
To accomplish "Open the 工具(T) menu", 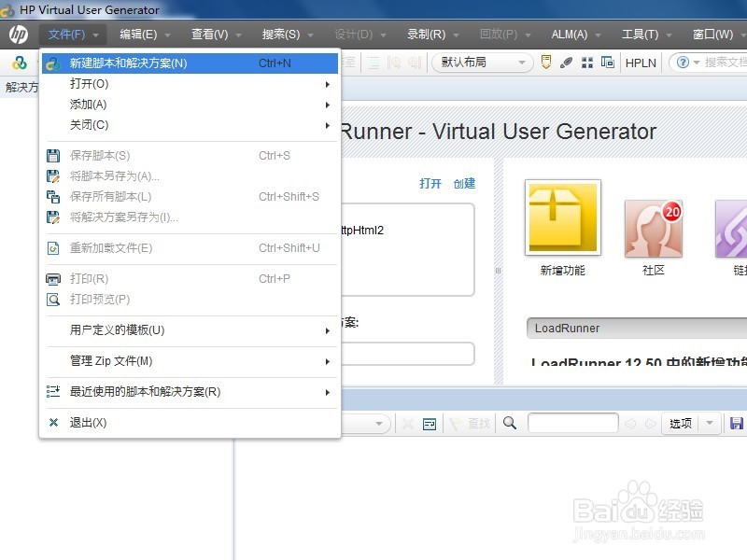I will tap(646, 35).
